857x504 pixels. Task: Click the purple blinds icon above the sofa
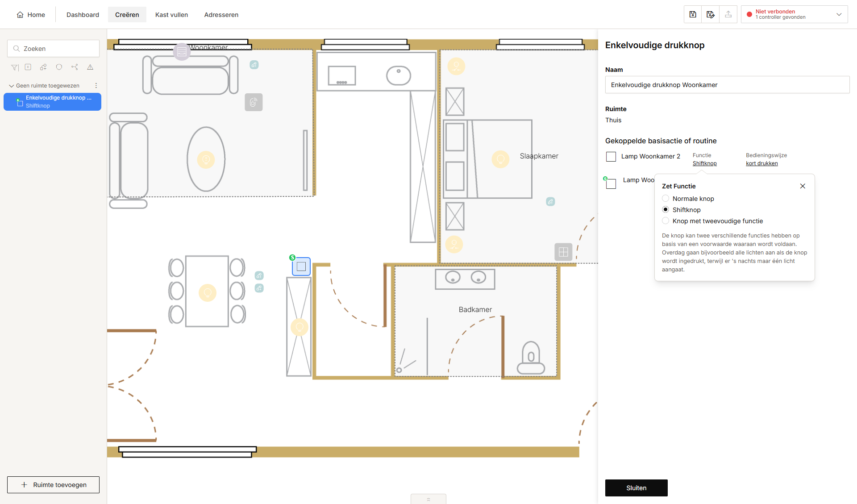pyautogui.click(x=182, y=52)
